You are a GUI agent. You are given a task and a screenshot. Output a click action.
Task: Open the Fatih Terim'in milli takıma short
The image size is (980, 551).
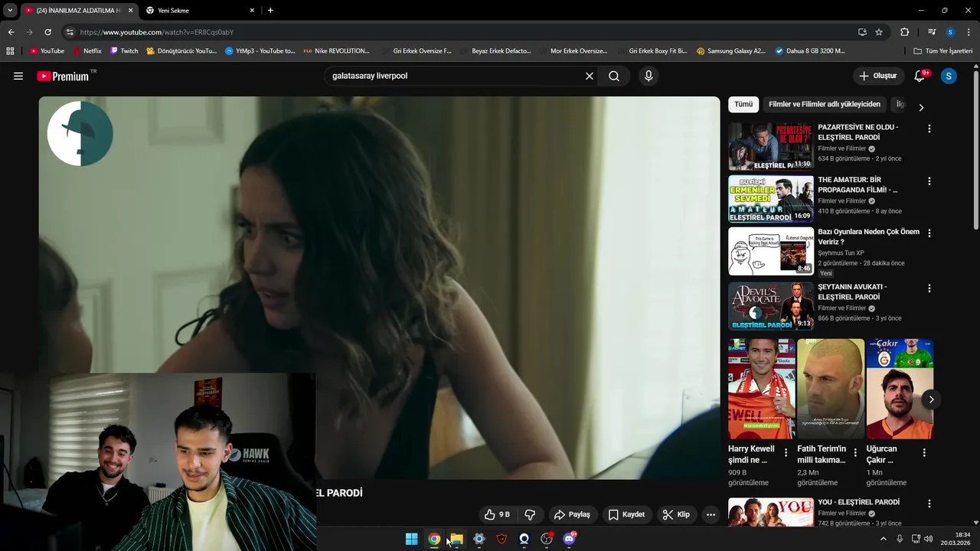831,389
